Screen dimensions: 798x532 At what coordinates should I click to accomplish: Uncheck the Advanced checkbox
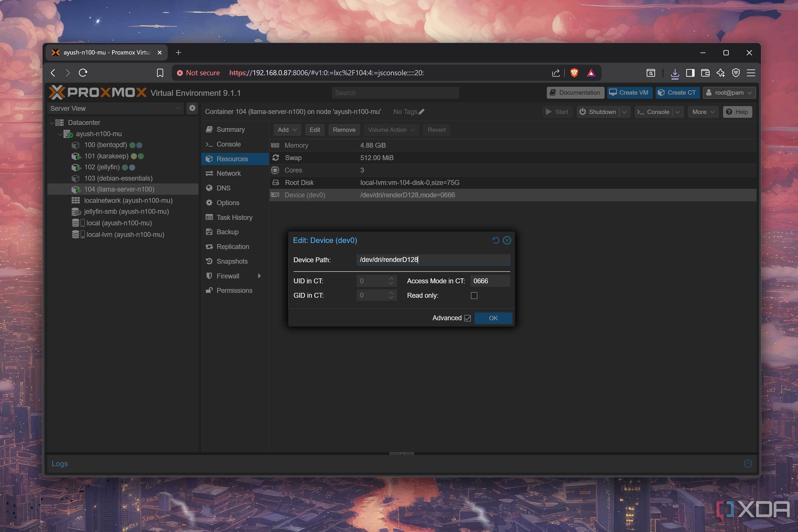point(467,318)
